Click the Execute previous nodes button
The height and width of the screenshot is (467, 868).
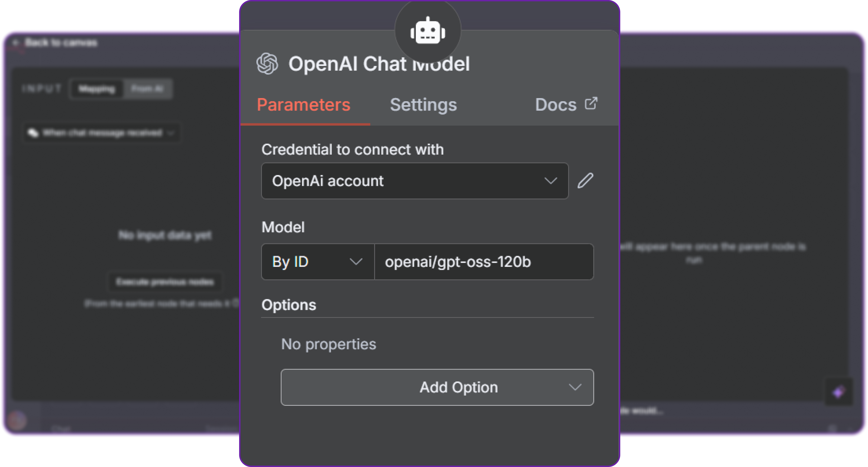coord(165,282)
